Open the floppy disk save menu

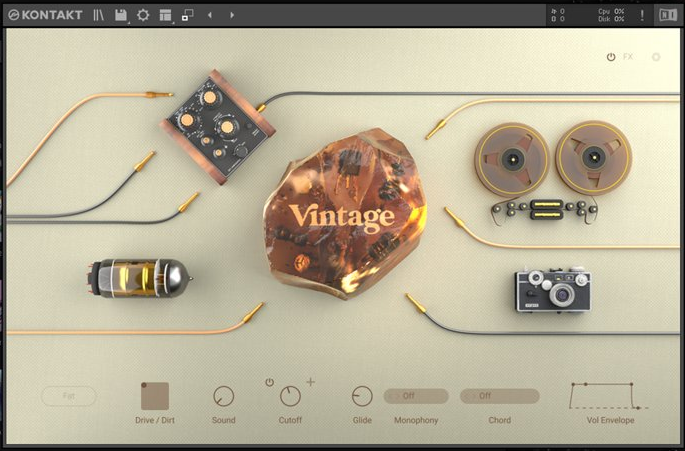pyautogui.click(x=121, y=15)
